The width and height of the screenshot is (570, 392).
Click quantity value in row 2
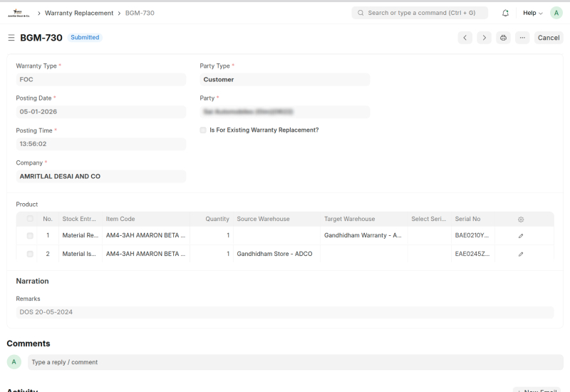pyautogui.click(x=211, y=254)
